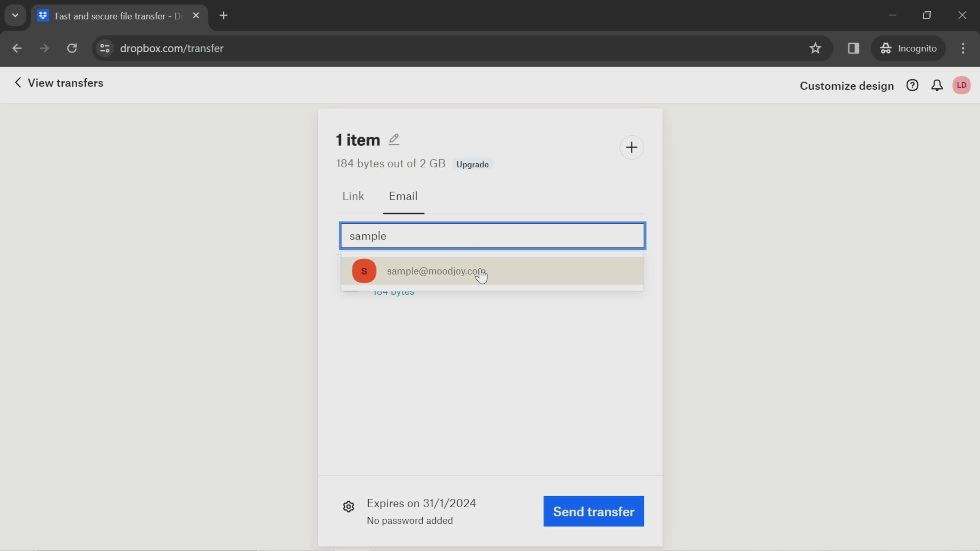Click 184 bytes out of 2 GB text
This screenshot has height=551, width=980.
tap(391, 164)
